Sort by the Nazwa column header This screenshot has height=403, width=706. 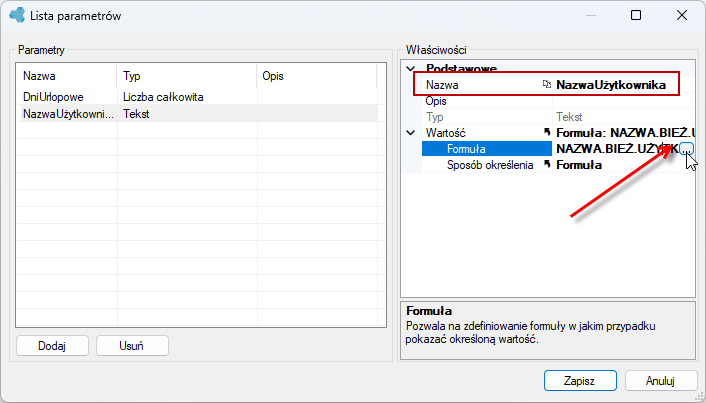pyautogui.click(x=67, y=76)
